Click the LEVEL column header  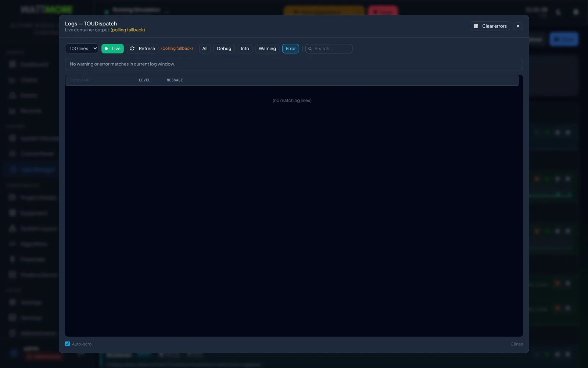click(x=144, y=80)
